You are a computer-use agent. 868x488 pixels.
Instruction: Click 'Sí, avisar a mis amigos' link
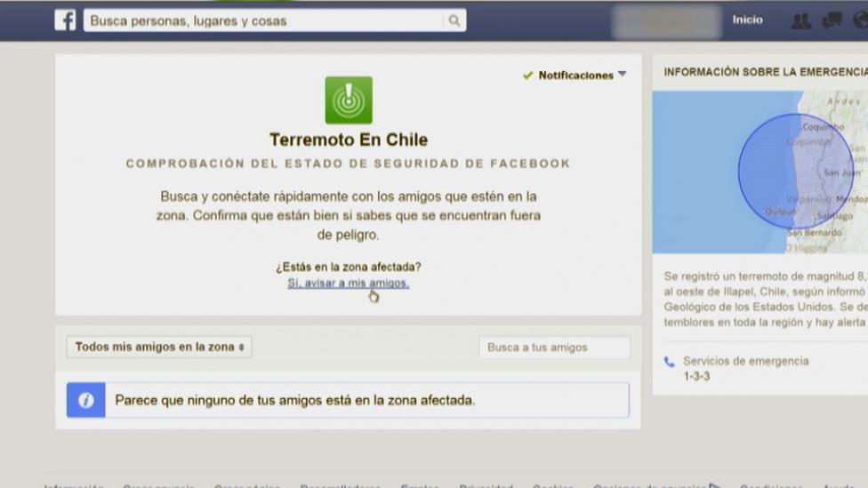(x=348, y=284)
